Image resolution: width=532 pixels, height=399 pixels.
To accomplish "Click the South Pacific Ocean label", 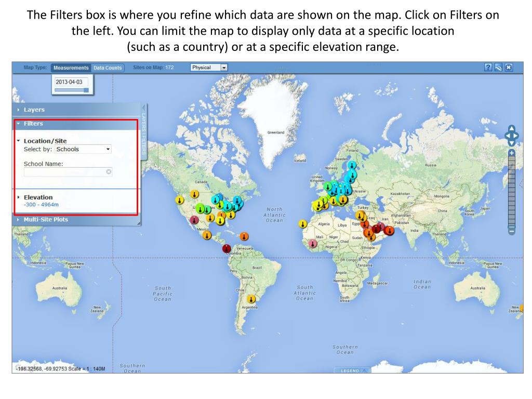I will (163, 294).
